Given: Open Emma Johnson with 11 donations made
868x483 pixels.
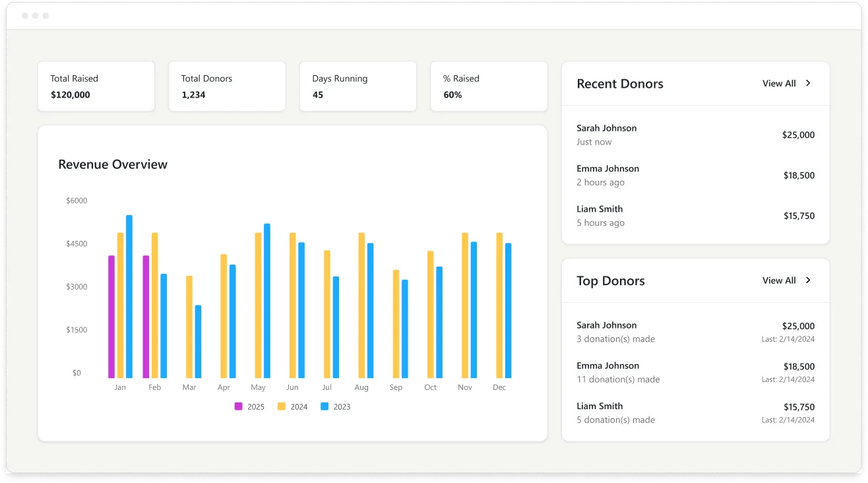Looking at the screenshot, I should tap(607, 366).
